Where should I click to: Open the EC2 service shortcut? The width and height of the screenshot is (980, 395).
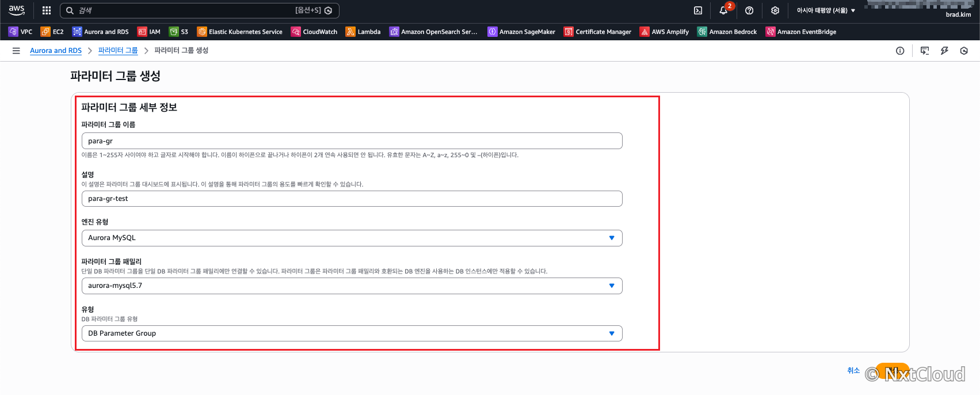pos(52,32)
